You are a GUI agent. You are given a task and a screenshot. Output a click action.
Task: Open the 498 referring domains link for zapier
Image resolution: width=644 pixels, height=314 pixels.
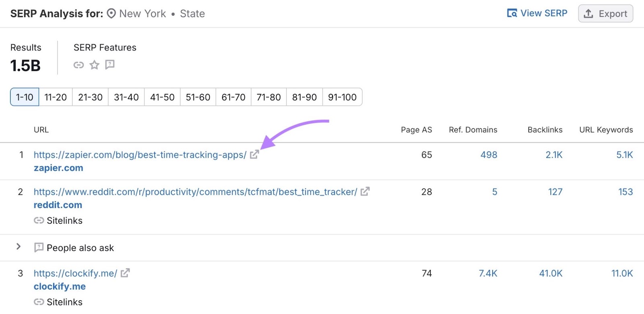click(x=488, y=155)
